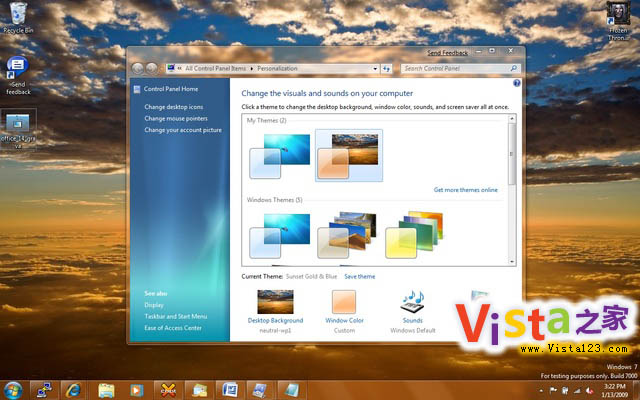640x400 pixels.
Task: Select the office_14 desktop file icon
Action: [x=18, y=129]
